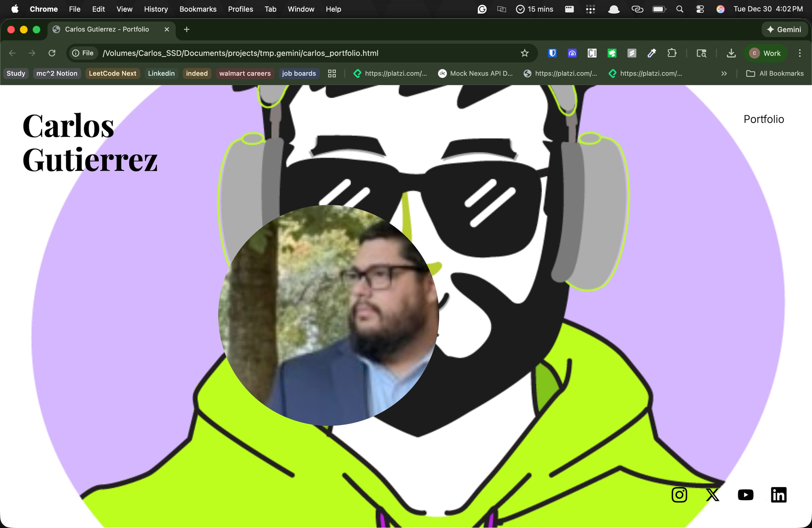
Task: Reload the page
Action: [x=52, y=53]
